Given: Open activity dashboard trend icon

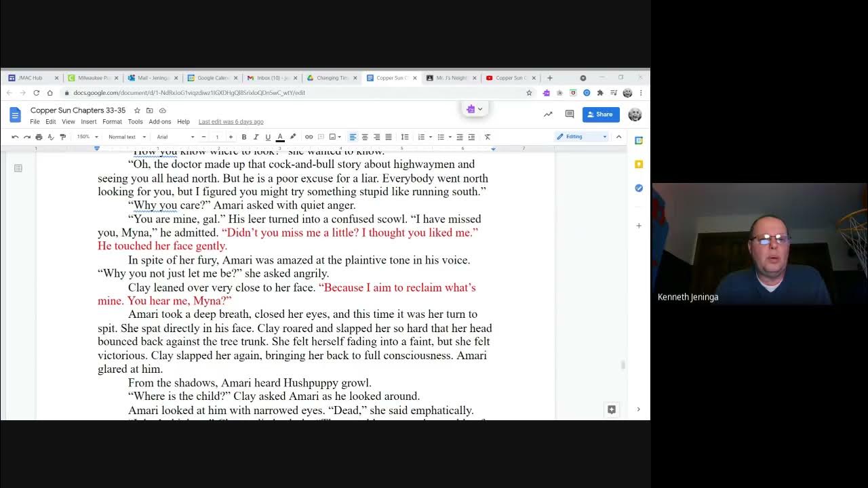Looking at the screenshot, I should click(548, 115).
